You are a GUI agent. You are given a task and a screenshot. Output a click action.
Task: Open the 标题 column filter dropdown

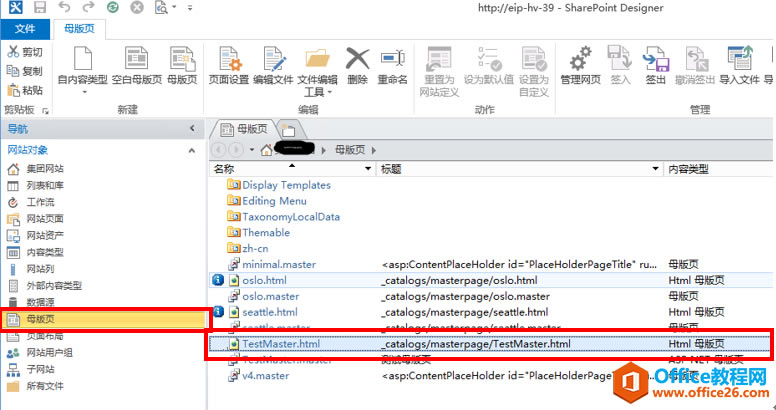(x=655, y=169)
